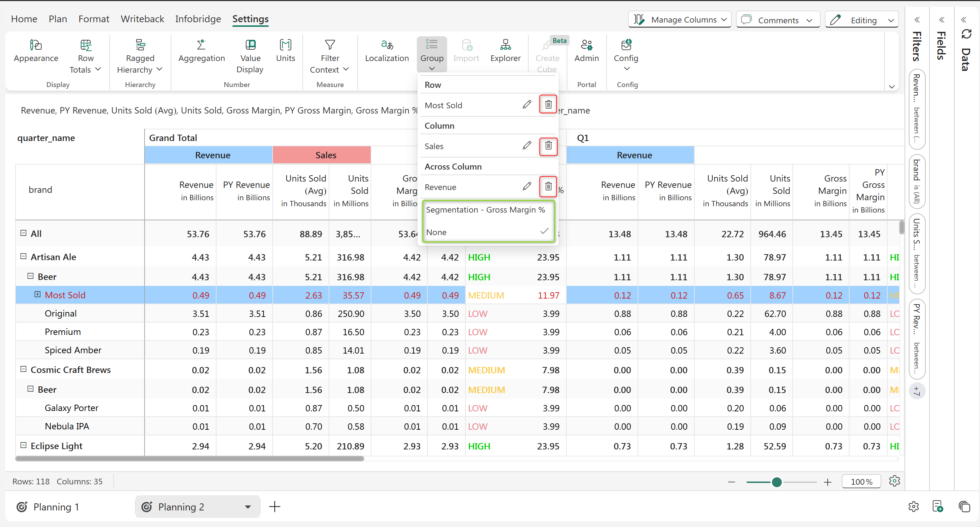Delete the Most Sold row group
Viewport: 980px width, 527px height.
tap(548, 105)
